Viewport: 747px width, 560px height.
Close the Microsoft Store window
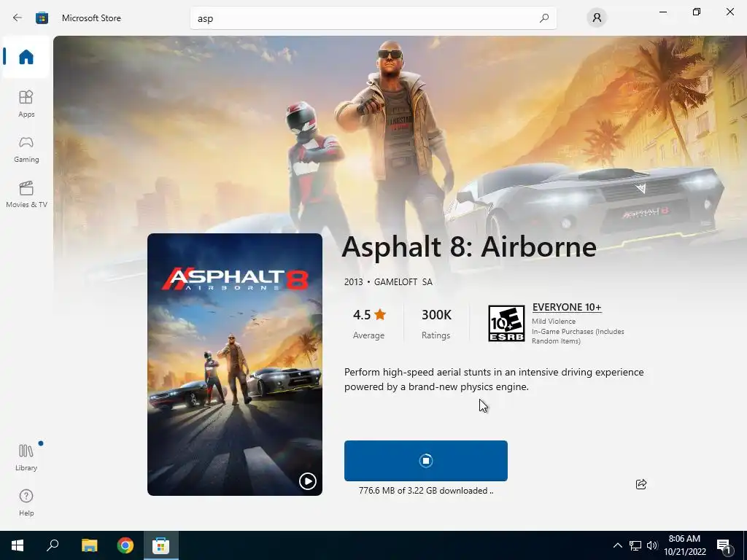(x=729, y=12)
